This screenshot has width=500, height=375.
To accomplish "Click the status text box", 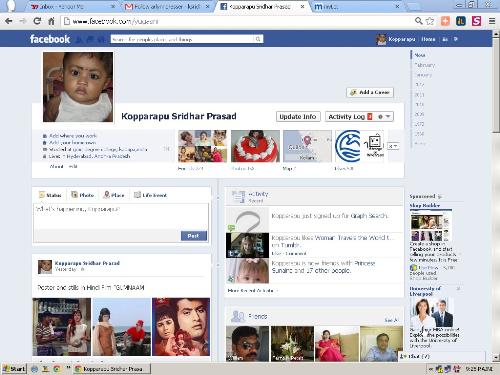I will tap(121, 216).
